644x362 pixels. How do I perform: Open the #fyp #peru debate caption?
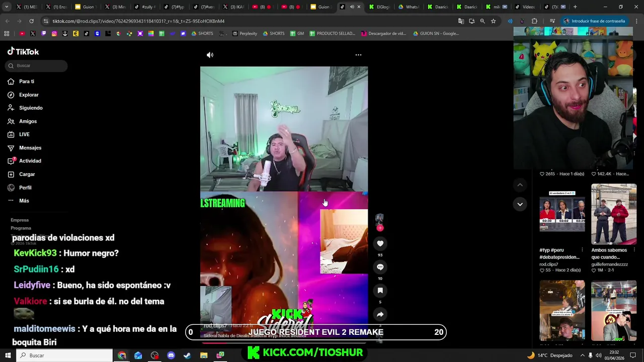[x=559, y=253]
